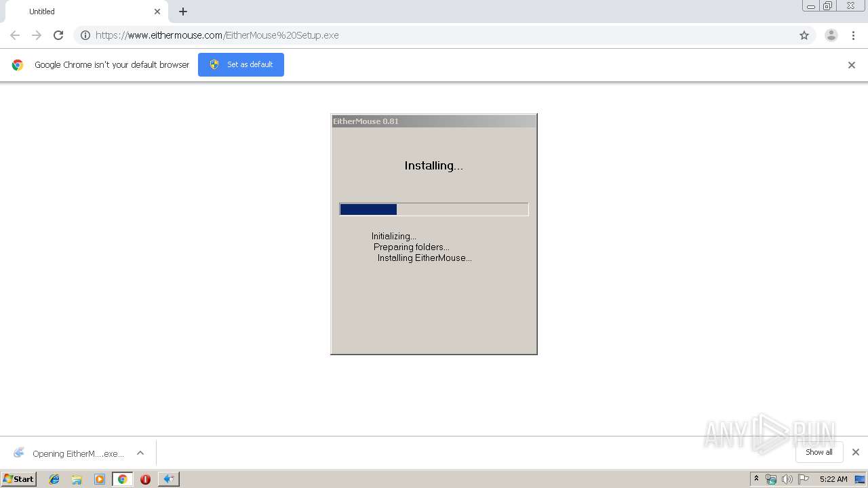The image size is (868, 488).
Task: Open the Chrome profile avatar
Action: pos(831,35)
